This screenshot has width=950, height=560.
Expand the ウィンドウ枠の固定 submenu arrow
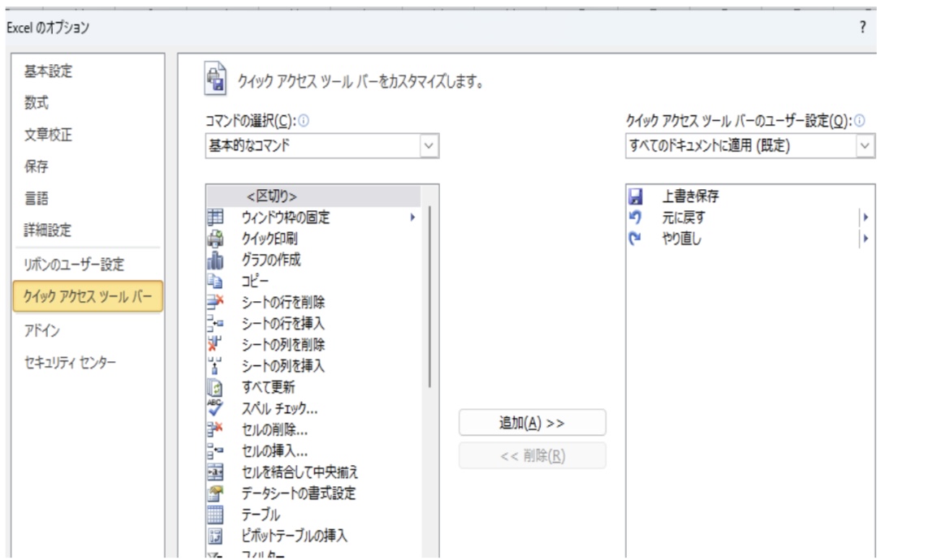[412, 218]
